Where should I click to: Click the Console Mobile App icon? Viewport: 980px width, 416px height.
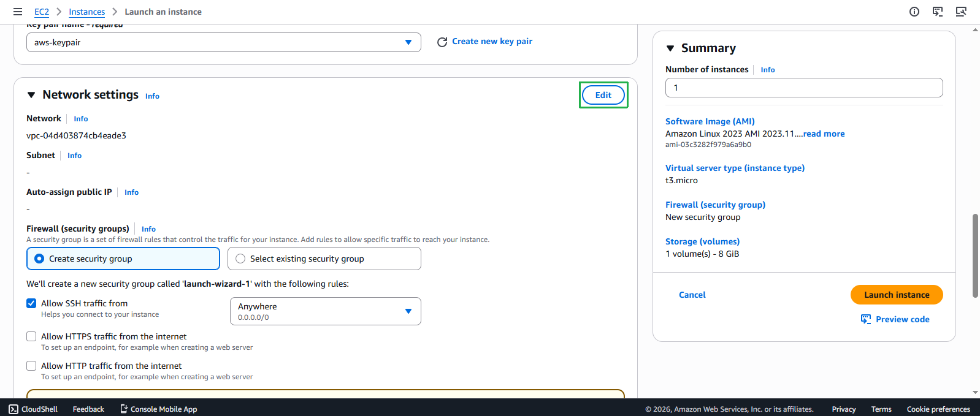(x=124, y=409)
